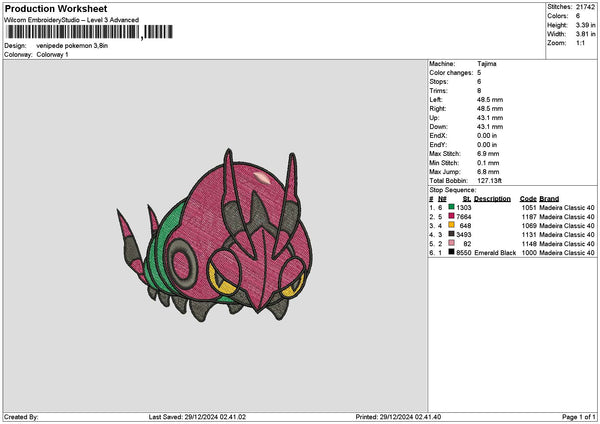Click the Max Jump 6.8 mm value

click(x=488, y=172)
